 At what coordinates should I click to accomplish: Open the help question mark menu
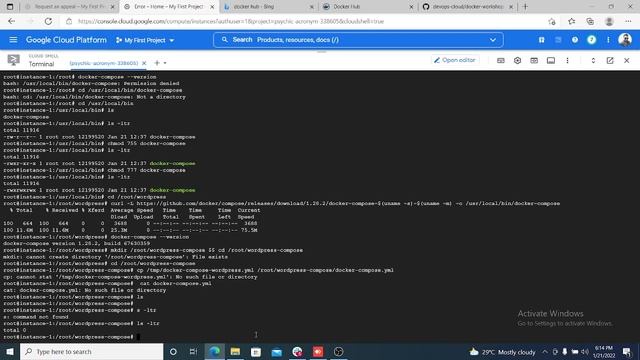(x=575, y=40)
